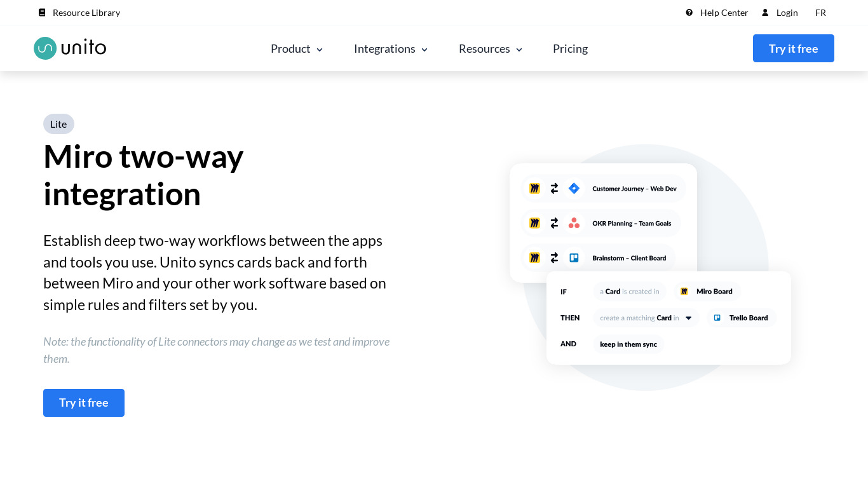
Task: Go to the Pricing page
Action: [x=570, y=49]
